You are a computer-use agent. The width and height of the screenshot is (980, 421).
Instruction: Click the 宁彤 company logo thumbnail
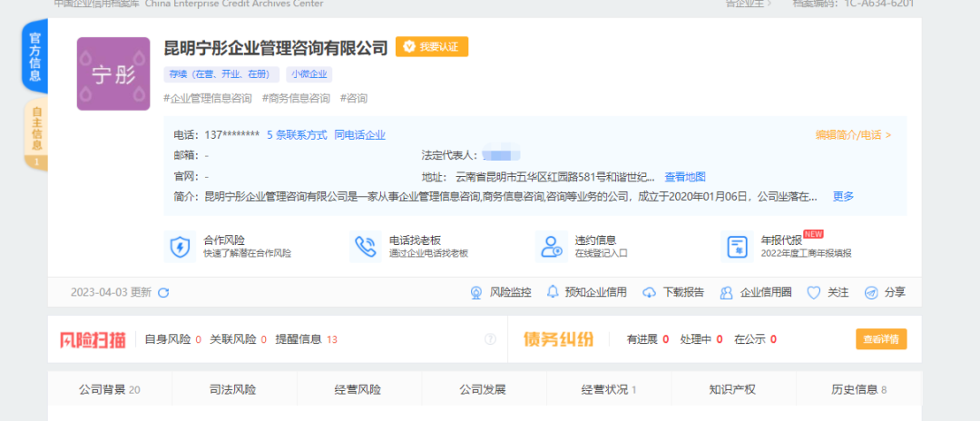[113, 73]
